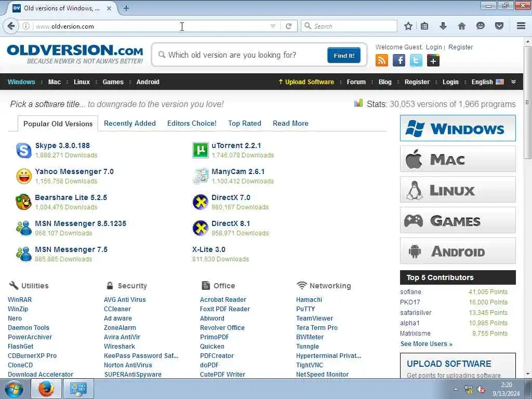The image size is (532, 399).
Task: Open the Facebook icon link
Action: [x=399, y=61]
